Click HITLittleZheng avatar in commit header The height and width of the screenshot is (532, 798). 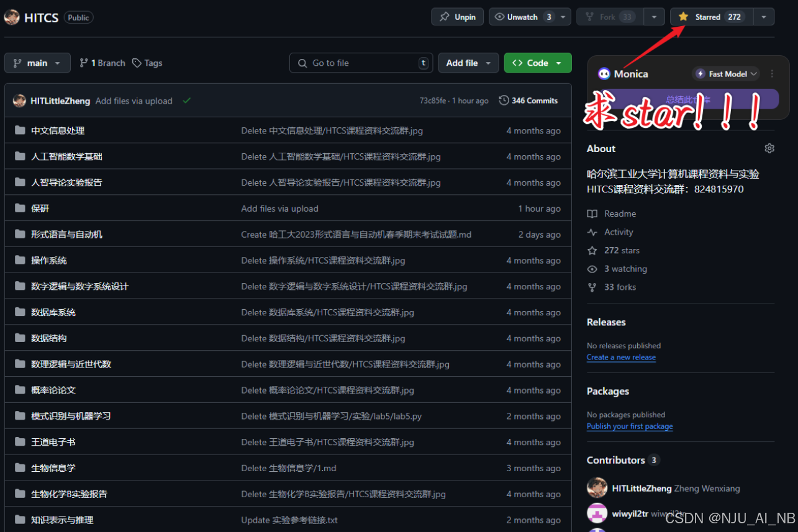(x=19, y=101)
